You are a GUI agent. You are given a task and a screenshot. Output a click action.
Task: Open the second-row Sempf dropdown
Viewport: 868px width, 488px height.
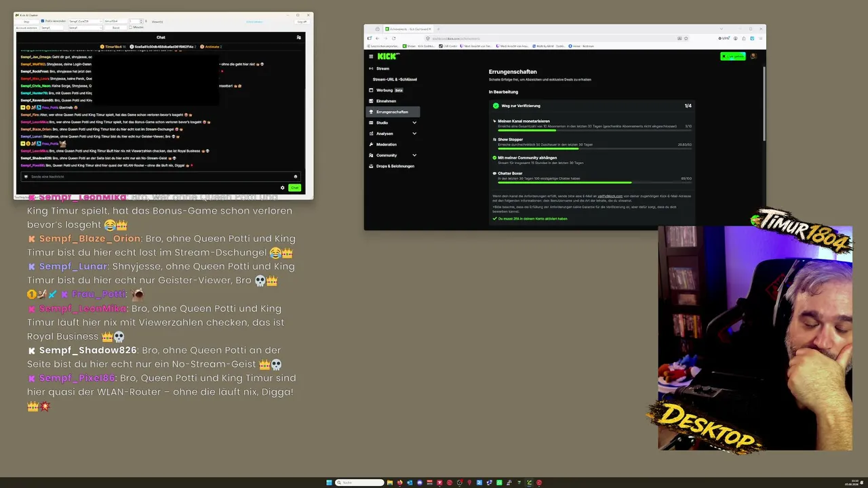click(x=85, y=28)
